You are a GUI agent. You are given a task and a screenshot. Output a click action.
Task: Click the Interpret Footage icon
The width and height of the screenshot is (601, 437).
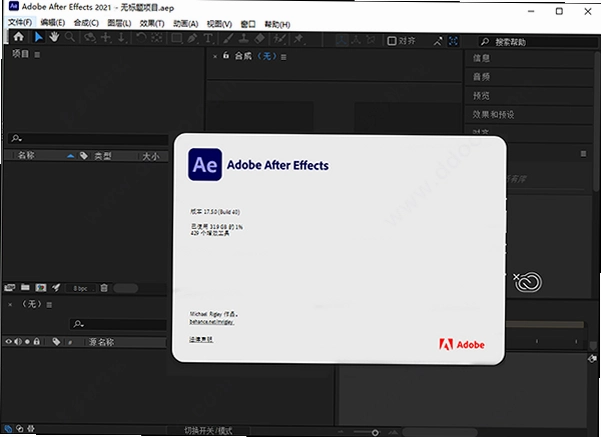click(x=10, y=288)
